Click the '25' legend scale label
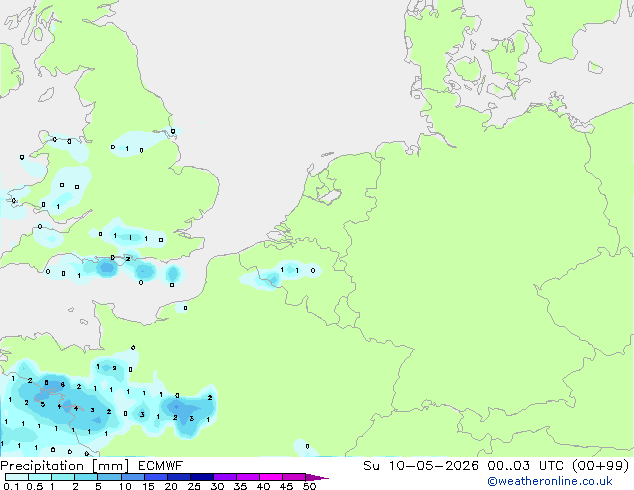The width and height of the screenshot is (634, 490). [194, 486]
